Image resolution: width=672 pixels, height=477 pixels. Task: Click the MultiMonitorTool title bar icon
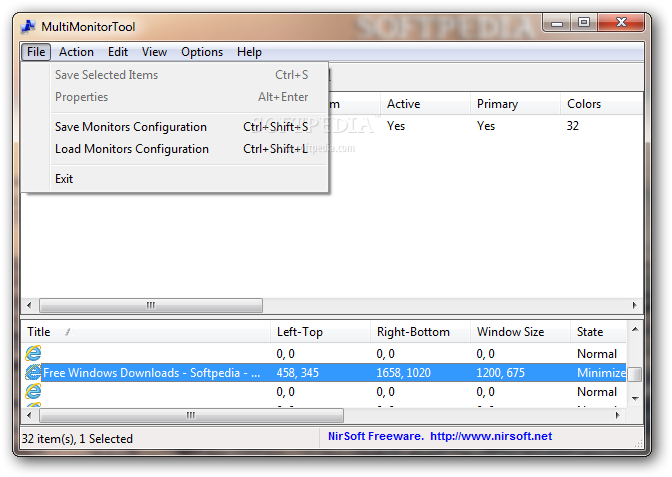pyautogui.click(x=28, y=27)
